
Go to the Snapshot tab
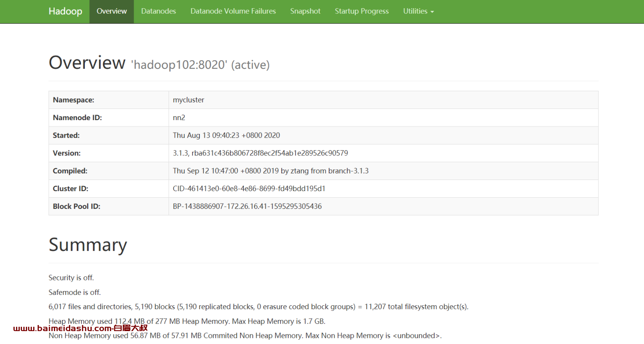pyautogui.click(x=305, y=11)
